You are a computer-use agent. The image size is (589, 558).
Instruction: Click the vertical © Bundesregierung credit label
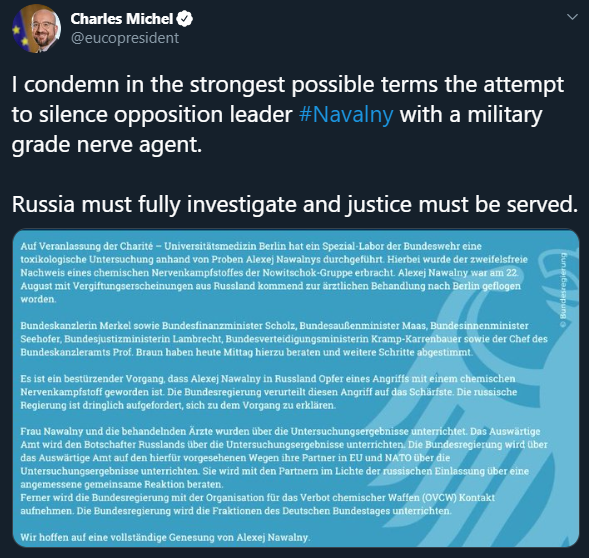tap(563, 286)
